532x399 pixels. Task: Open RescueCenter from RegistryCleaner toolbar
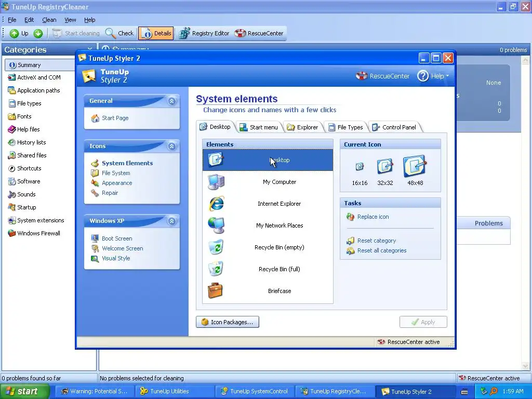(259, 33)
